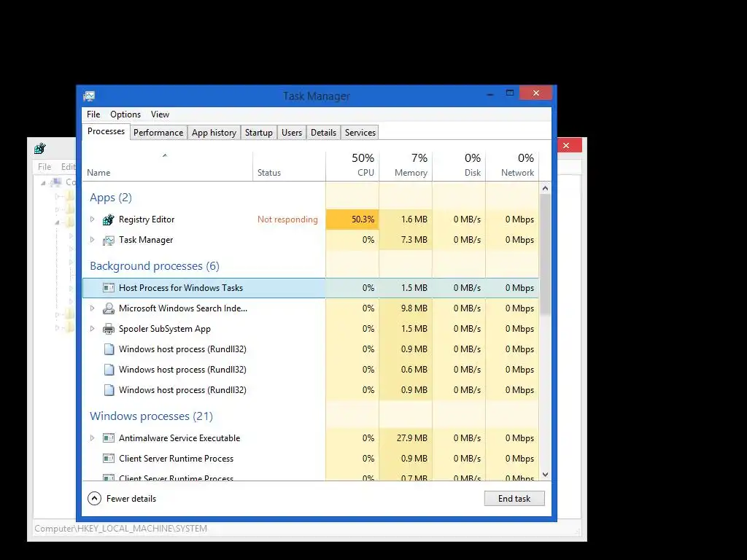Switch to the Startup tab

pyautogui.click(x=259, y=133)
